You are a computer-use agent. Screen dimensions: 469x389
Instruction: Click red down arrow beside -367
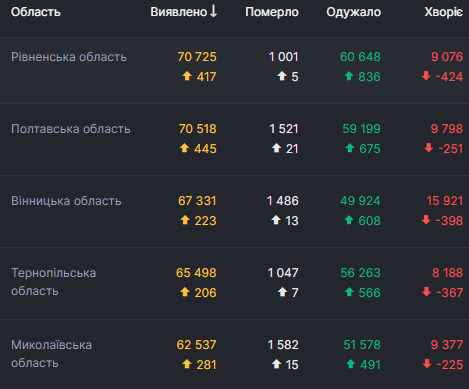[427, 292]
